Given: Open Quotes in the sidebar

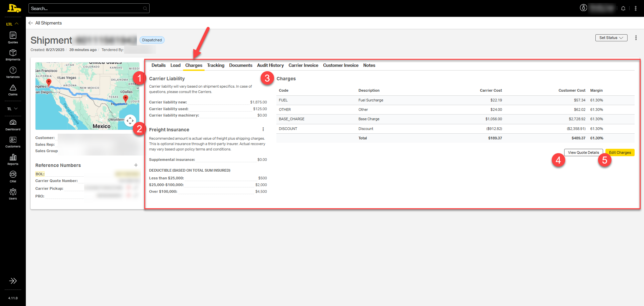Looking at the screenshot, I should (x=13, y=37).
